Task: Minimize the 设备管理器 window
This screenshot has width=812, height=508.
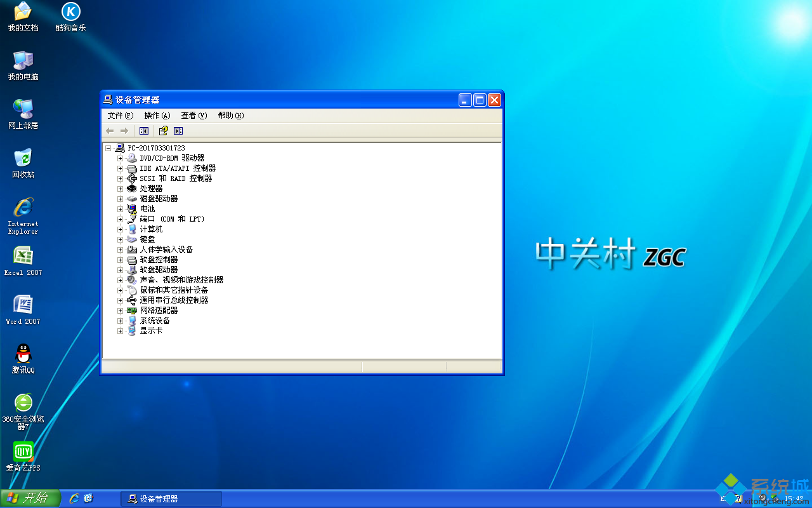Action: (465, 100)
